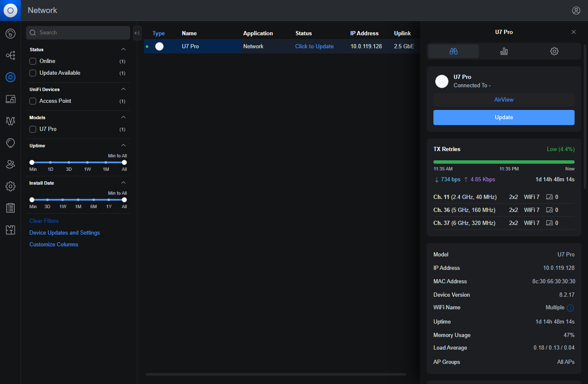Open the UniFi Devices page in the sidebar
This screenshot has width=588, height=384.
click(x=10, y=77)
